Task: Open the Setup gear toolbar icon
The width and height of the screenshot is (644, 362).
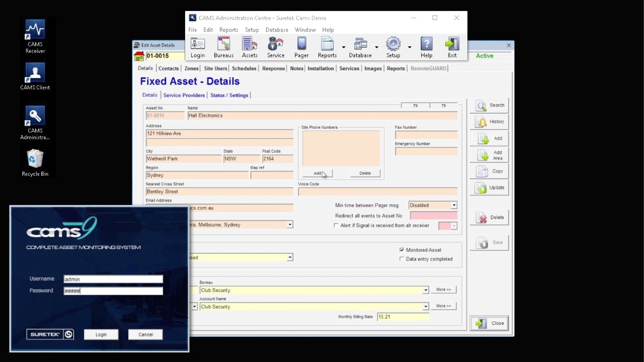Action: coord(393,48)
